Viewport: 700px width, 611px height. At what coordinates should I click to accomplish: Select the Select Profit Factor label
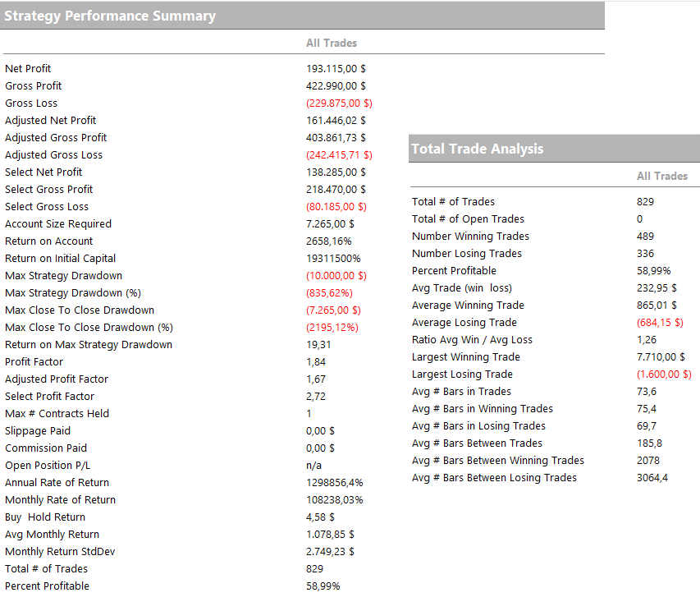coord(49,397)
